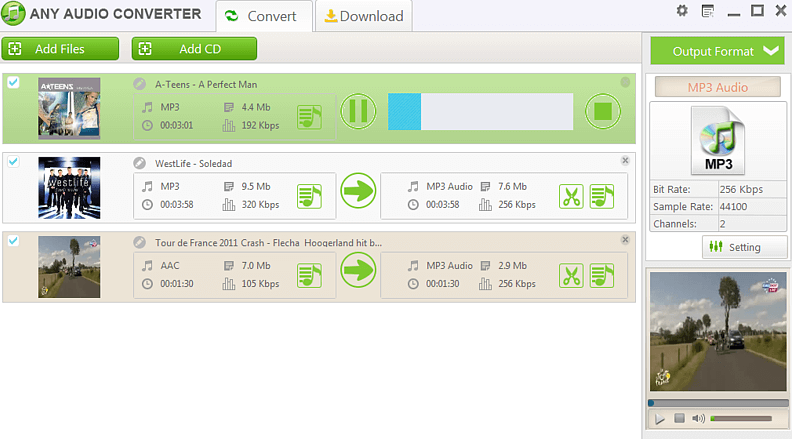Open scissors trim tool for WestLife

click(x=571, y=196)
